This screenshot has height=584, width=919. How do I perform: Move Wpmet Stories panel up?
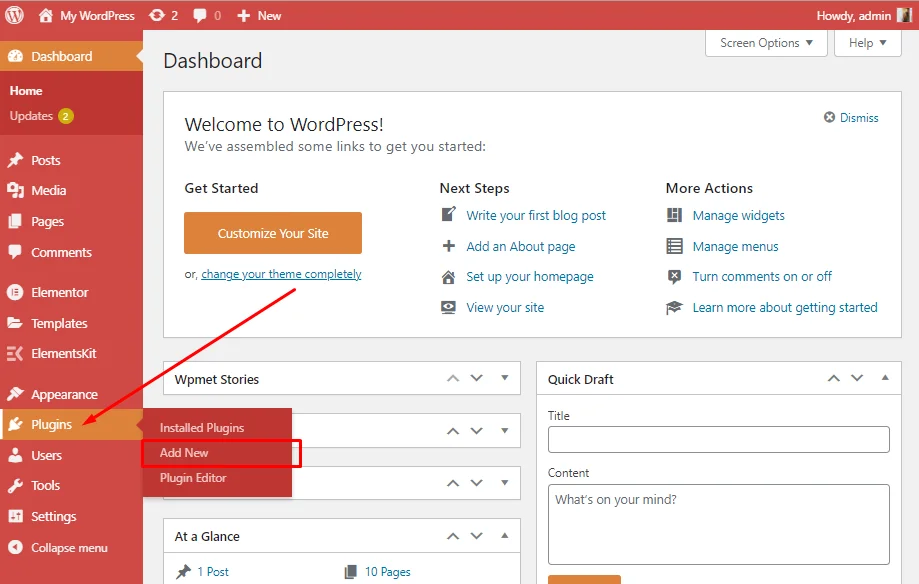pyautogui.click(x=453, y=378)
